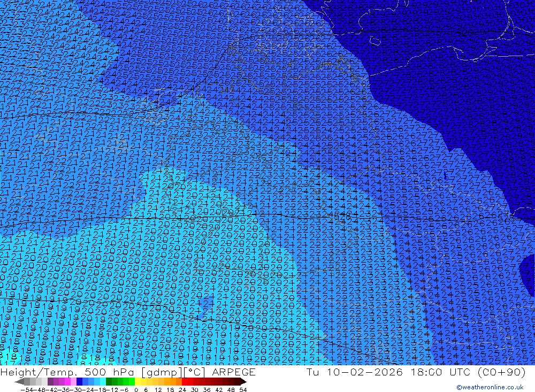Click the '-12' legend scale label
535x392 pixels.
click(x=112, y=390)
